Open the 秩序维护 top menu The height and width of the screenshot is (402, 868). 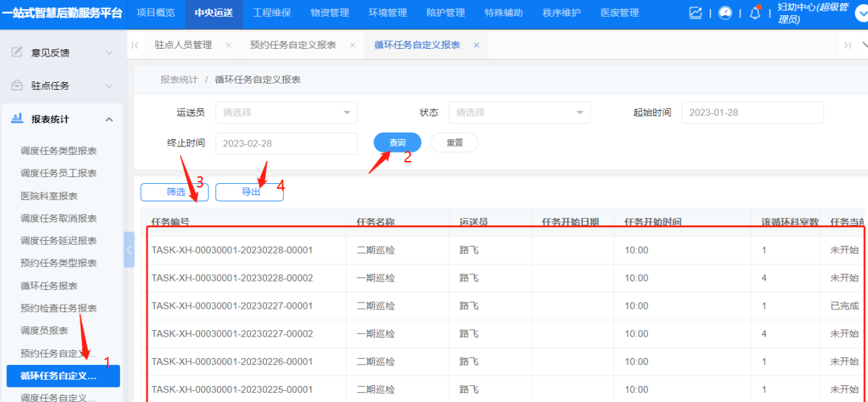pos(561,13)
